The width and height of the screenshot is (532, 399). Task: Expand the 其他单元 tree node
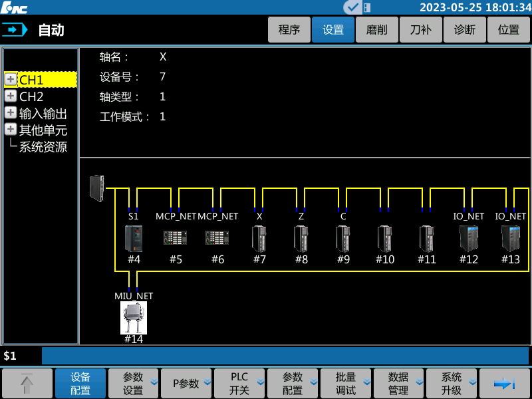(x=11, y=130)
